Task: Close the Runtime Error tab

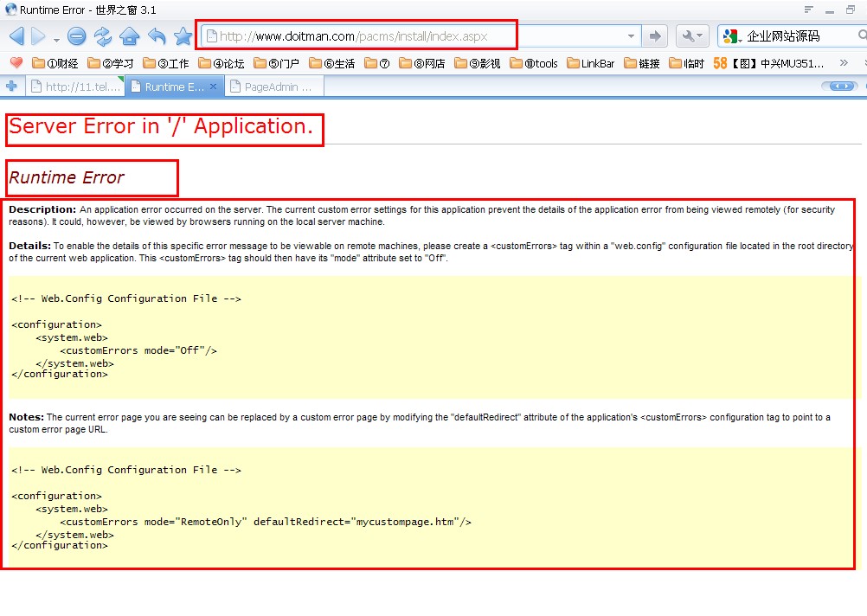Action: tap(214, 87)
